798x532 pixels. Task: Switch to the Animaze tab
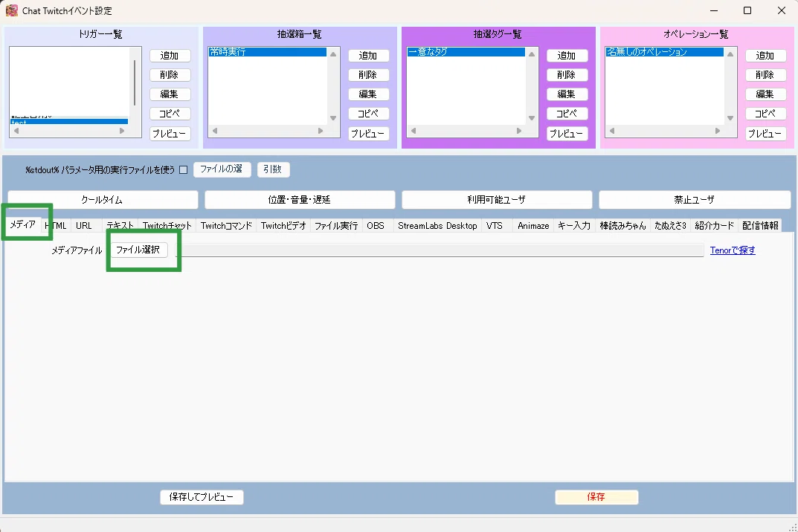(x=533, y=225)
